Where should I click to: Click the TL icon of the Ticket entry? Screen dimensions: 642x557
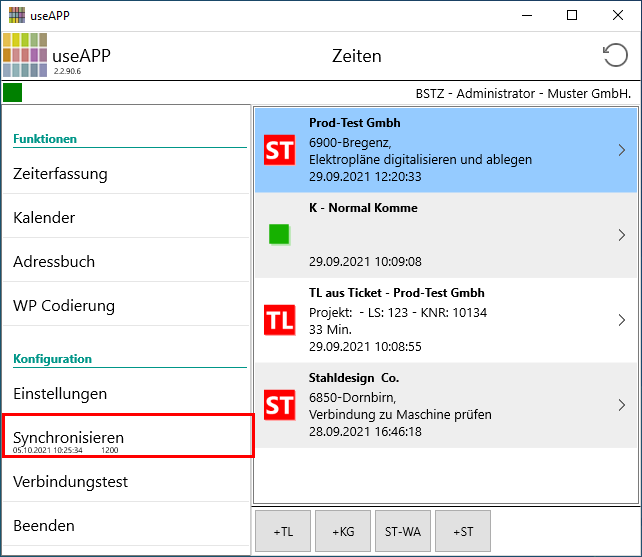[279, 320]
